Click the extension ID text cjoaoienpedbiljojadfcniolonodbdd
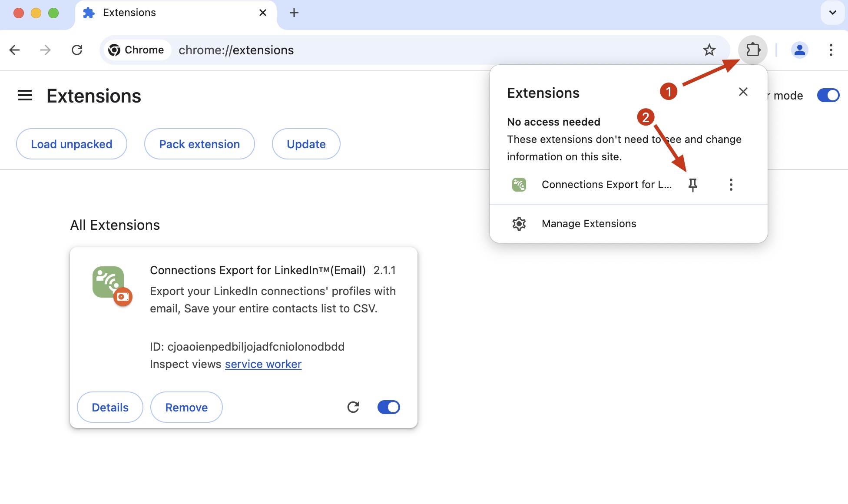Image resolution: width=848 pixels, height=504 pixels. click(256, 347)
